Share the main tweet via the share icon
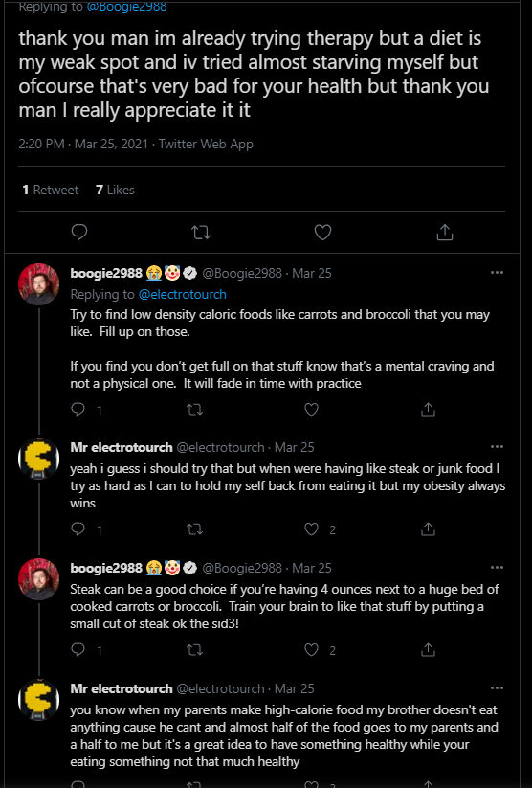 pyautogui.click(x=445, y=232)
